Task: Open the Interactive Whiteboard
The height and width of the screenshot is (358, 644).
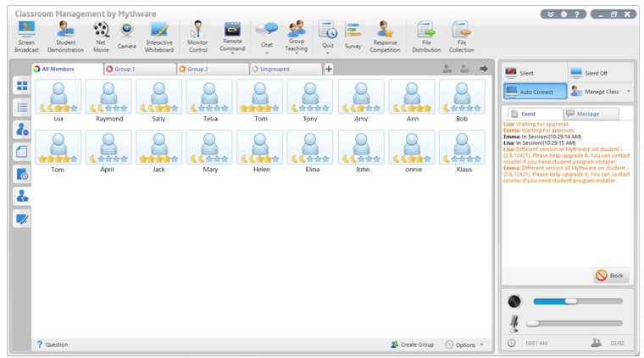Action: pyautogui.click(x=159, y=36)
